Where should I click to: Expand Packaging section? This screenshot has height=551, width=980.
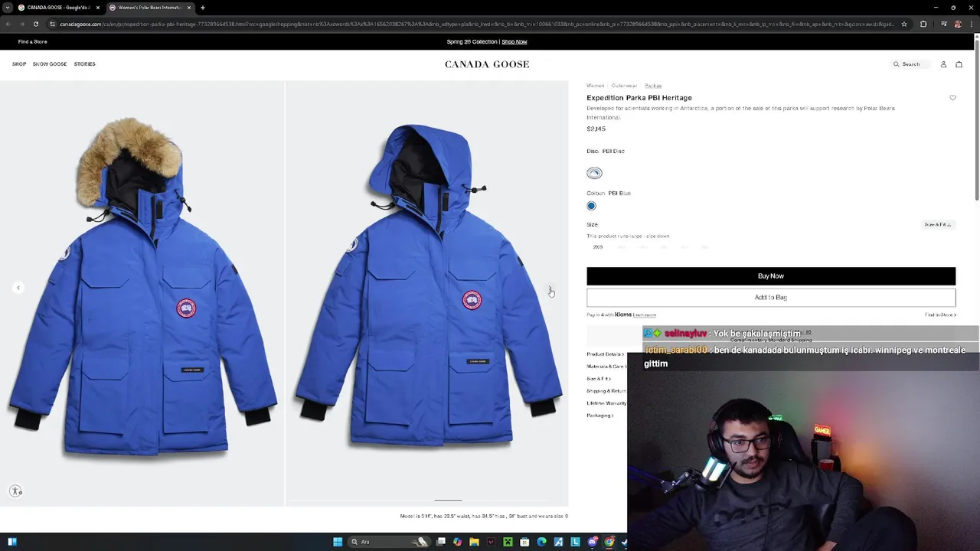pos(600,416)
